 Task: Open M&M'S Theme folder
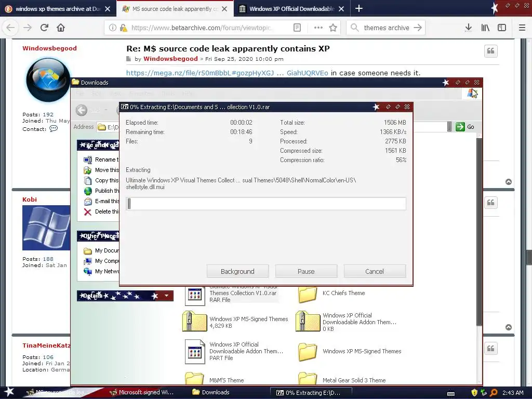click(214, 379)
